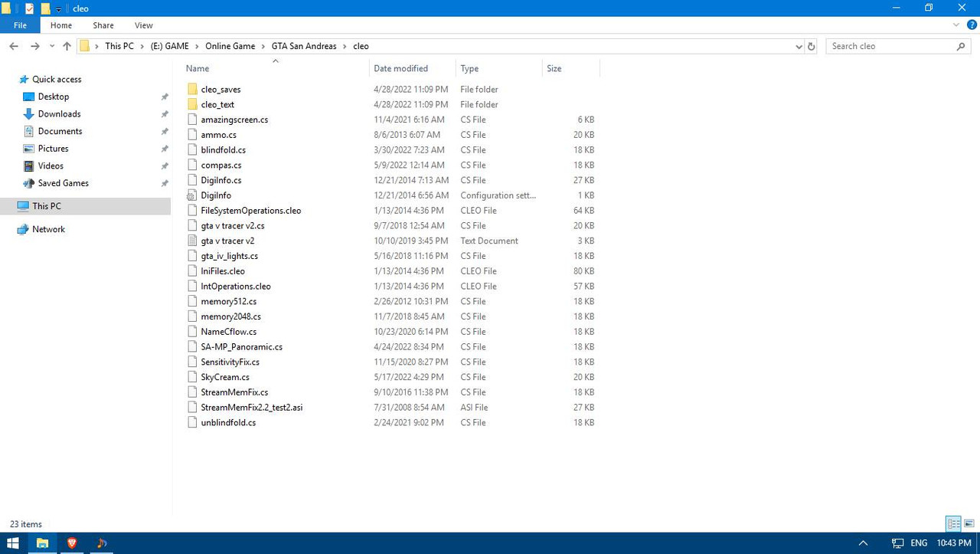The width and height of the screenshot is (980, 554).
Task: Expand the address bar history dropdown
Action: [x=799, y=47]
